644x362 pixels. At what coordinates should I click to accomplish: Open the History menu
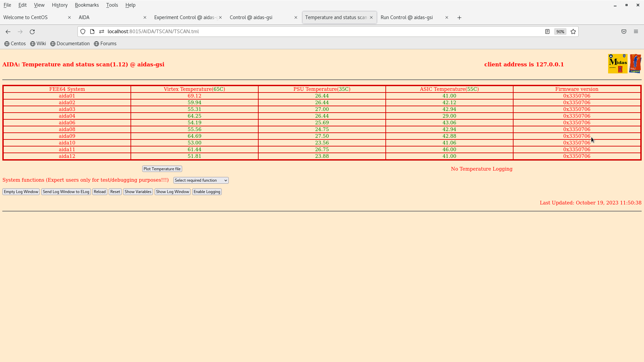click(60, 5)
